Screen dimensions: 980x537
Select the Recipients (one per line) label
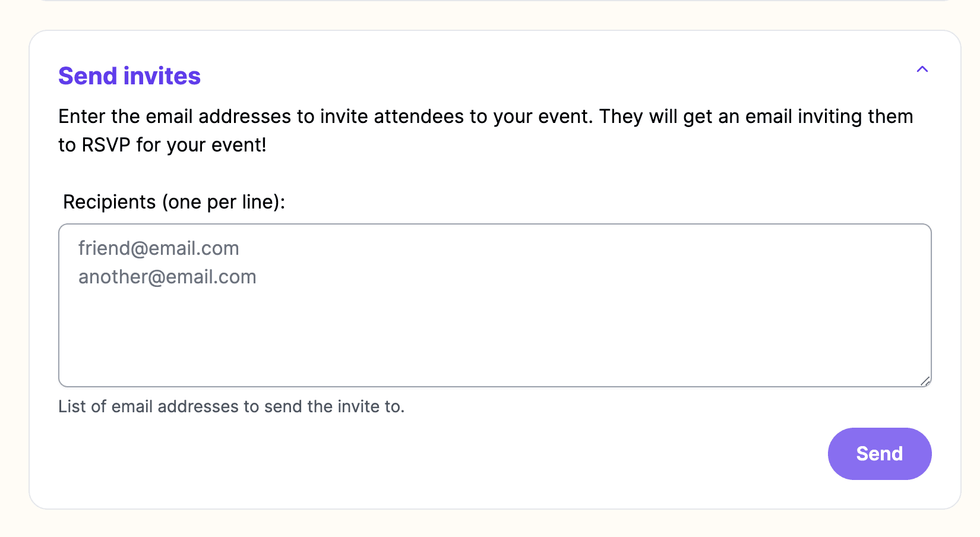pos(174,202)
